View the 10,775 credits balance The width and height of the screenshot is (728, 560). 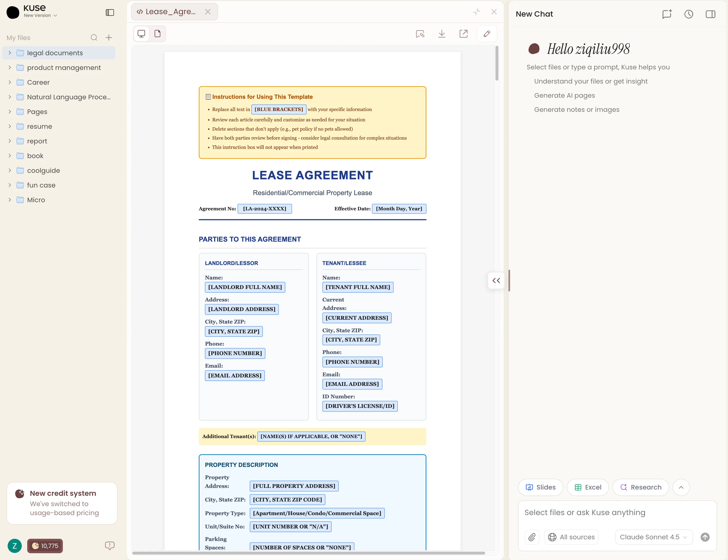click(45, 546)
